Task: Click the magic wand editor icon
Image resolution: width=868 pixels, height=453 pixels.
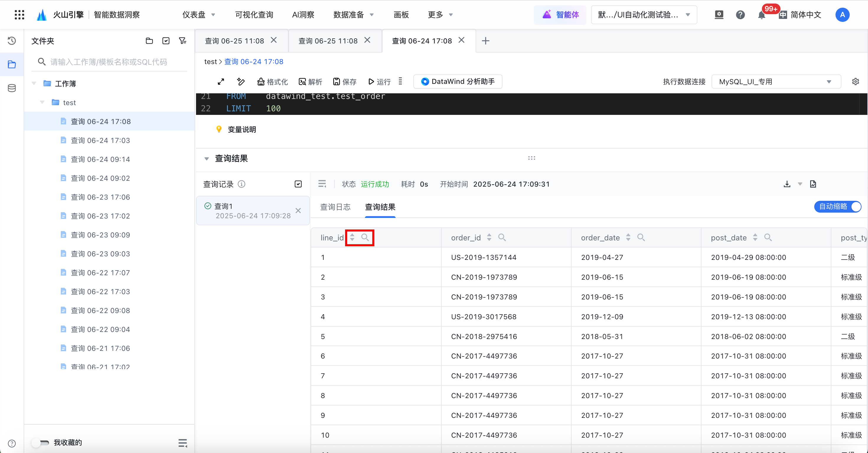Action: click(x=241, y=82)
